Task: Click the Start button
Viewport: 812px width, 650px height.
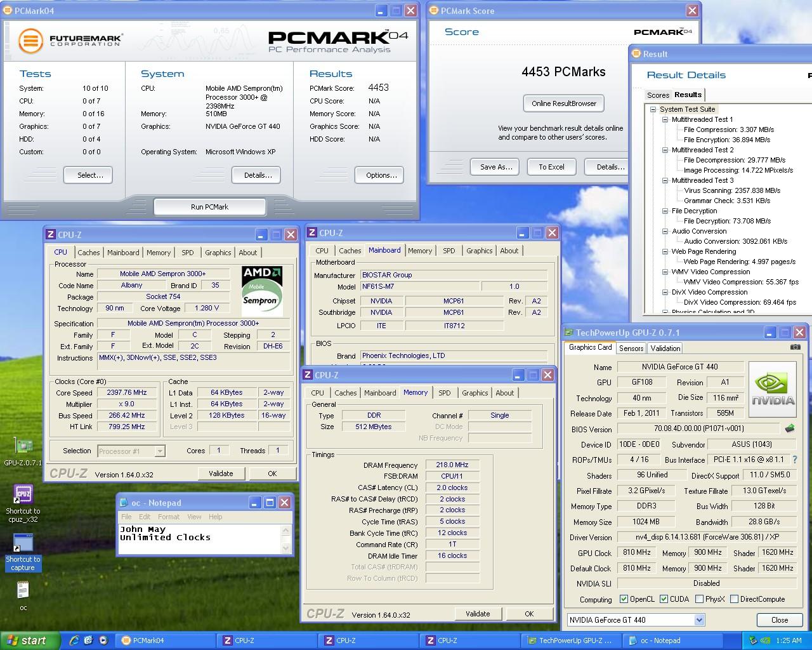Action: point(30,640)
